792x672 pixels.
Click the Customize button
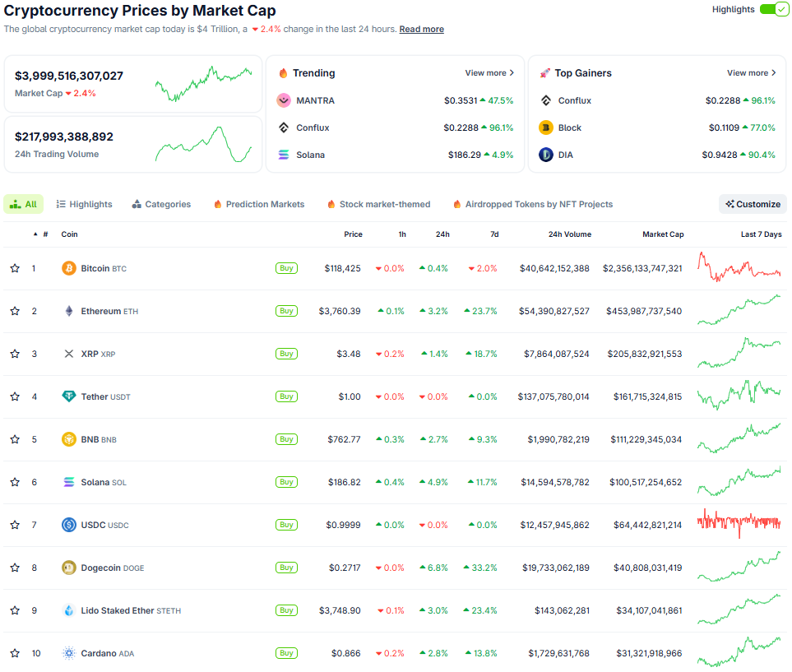(x=753, y=204)
